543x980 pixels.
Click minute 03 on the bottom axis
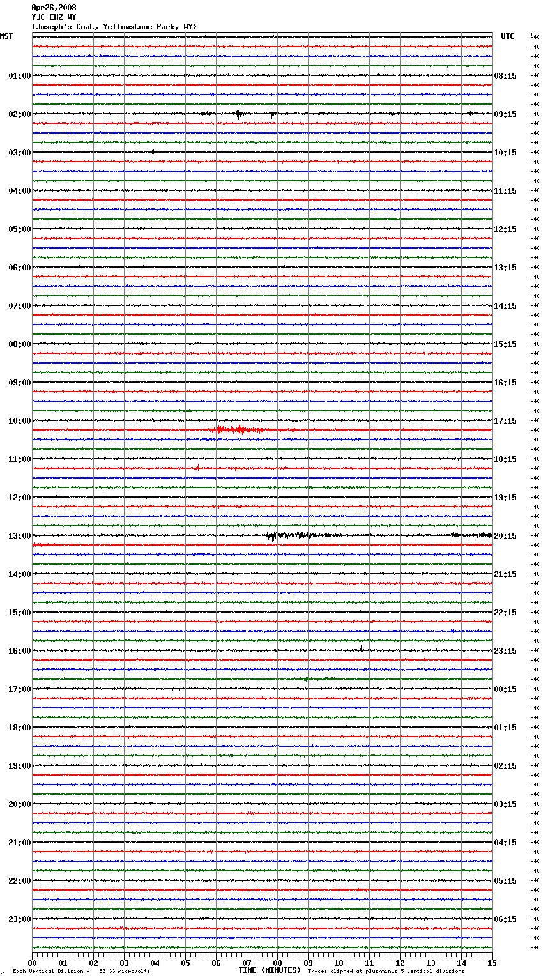pyautogui.click(x=124, y=963)
